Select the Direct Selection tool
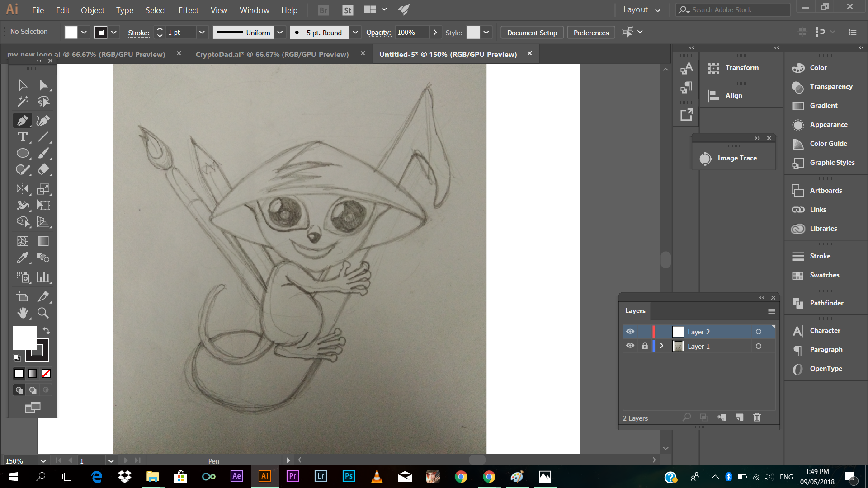Viewport: 868px width, 488px height. (x=43, y=85)
